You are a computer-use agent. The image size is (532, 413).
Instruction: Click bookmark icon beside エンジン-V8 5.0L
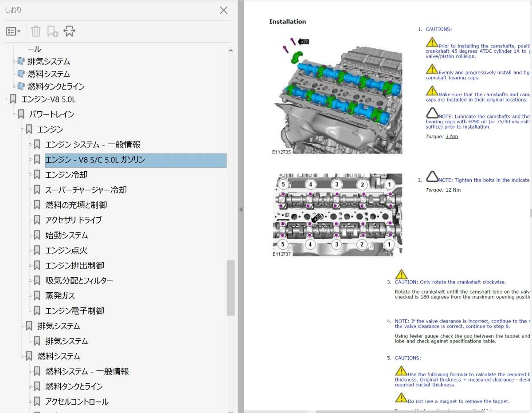(x=13, y=99)
